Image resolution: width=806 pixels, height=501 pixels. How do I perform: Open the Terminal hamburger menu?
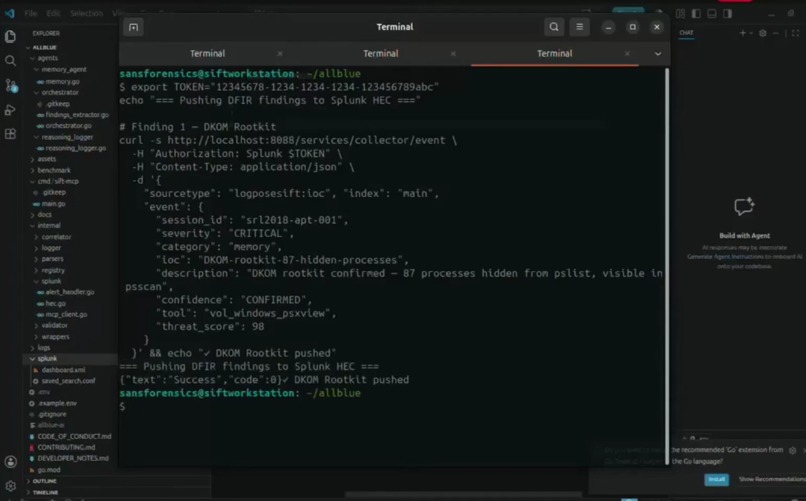click(579, 27)
